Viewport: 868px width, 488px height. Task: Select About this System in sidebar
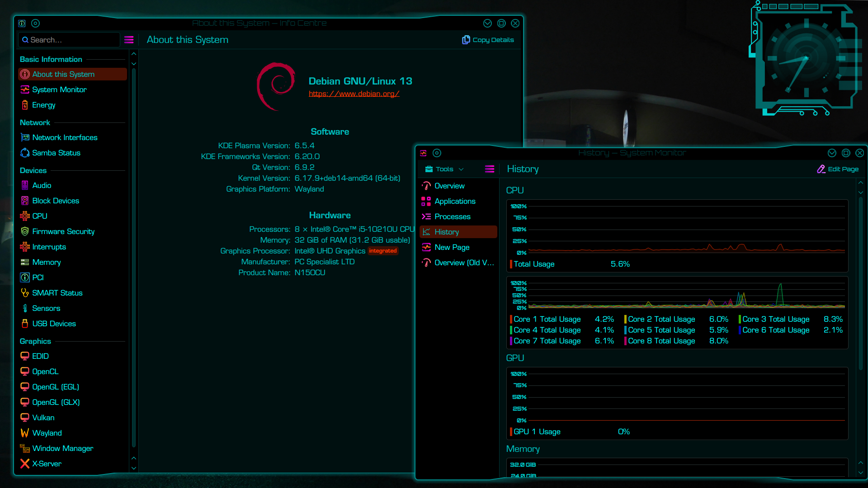pyautogui.click(x=72, y=74)
